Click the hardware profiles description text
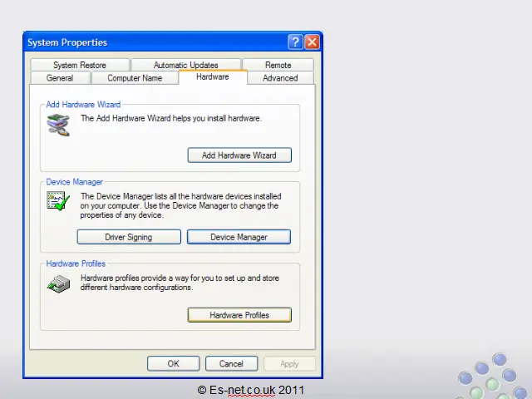532x399 pixels. (x=180, y=283)
